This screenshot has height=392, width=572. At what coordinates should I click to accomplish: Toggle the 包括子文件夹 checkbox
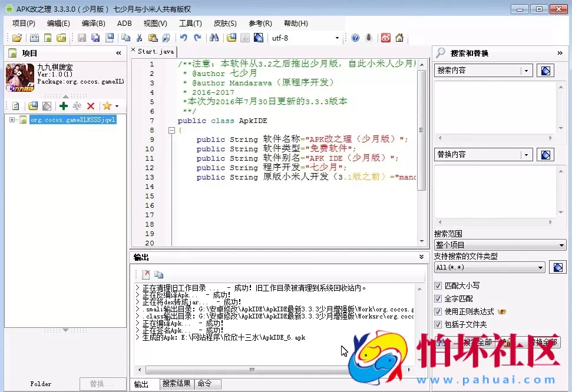pyautogui.click(x=437, y=324)
